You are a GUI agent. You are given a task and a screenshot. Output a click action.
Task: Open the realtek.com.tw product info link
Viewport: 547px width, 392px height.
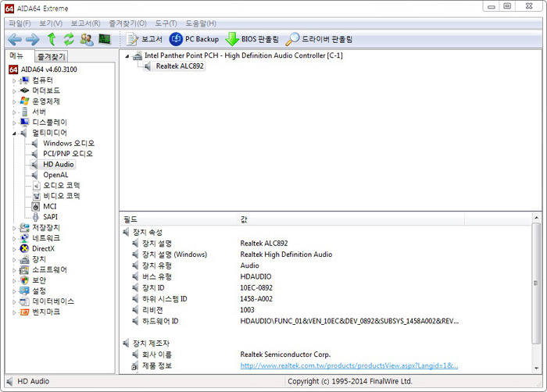click(349, 365)
